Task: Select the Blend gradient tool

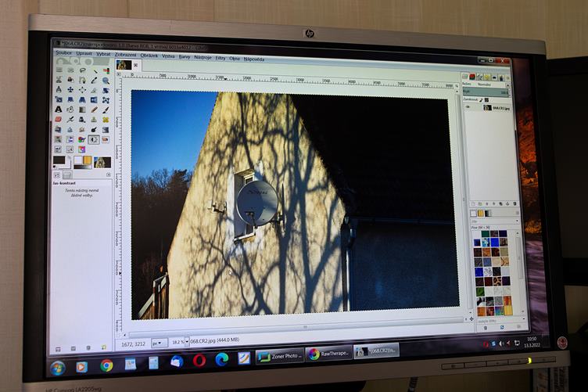Action: (82, 110)
